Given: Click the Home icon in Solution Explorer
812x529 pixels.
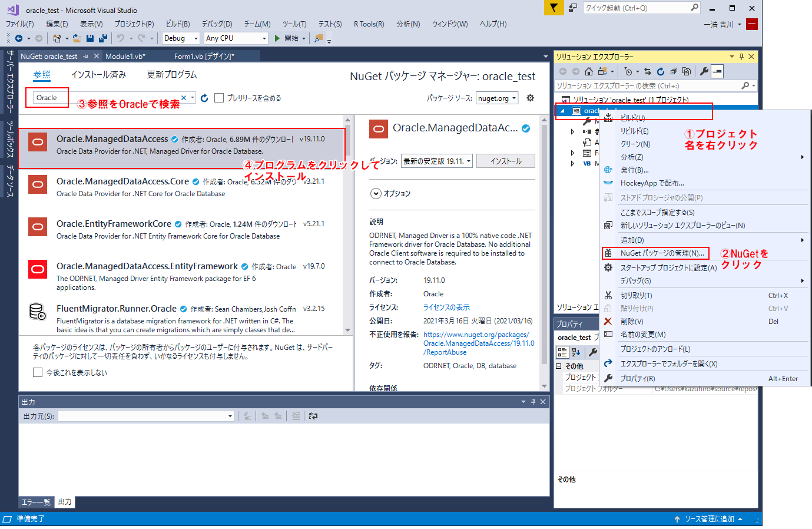Looking at the screenshot, I should [x=588, y=71].
